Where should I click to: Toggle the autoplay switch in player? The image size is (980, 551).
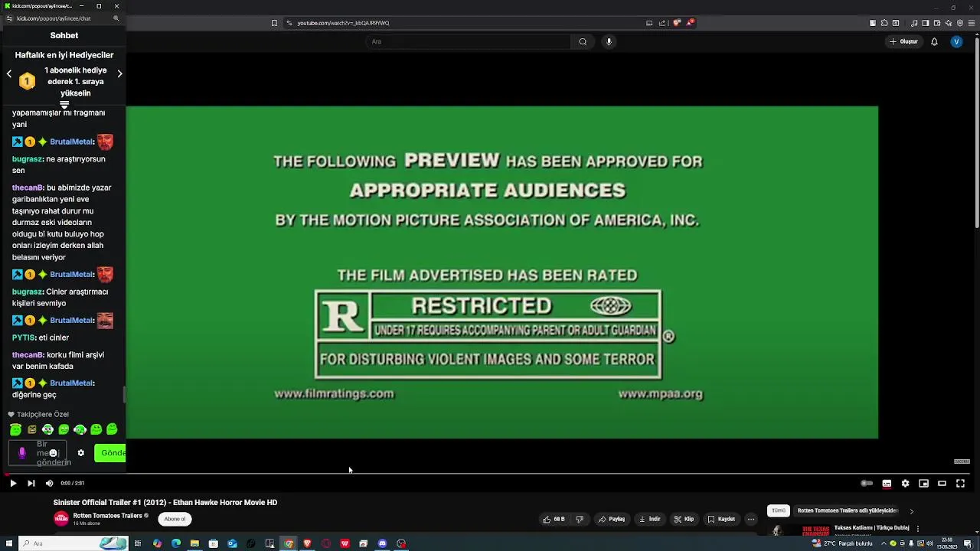coord(867,483)
